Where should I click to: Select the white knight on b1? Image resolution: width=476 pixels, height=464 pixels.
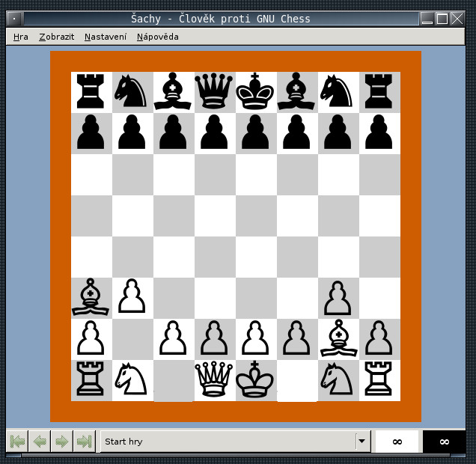click(131, 379)
